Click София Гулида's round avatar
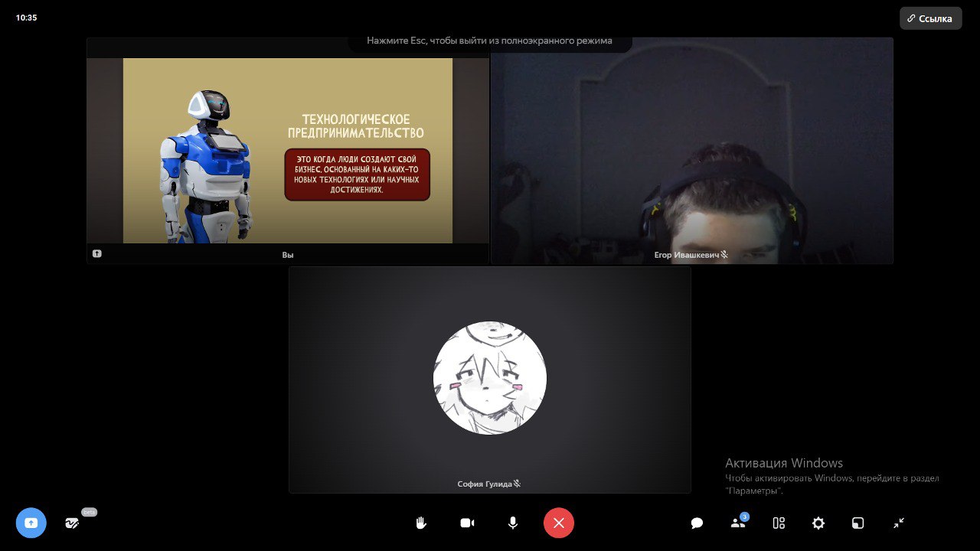This screenshot has height=551, width=980. (490, 378)
